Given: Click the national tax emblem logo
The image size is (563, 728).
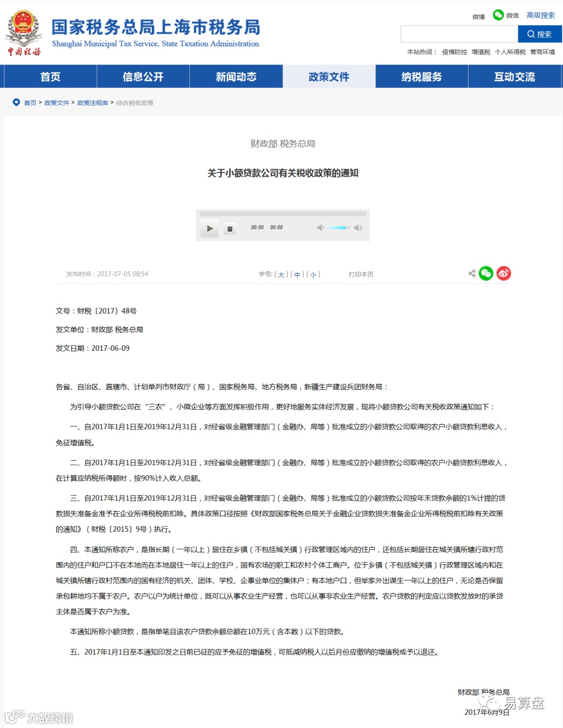Looking at the screenshot, I should [x=23, y=32].
